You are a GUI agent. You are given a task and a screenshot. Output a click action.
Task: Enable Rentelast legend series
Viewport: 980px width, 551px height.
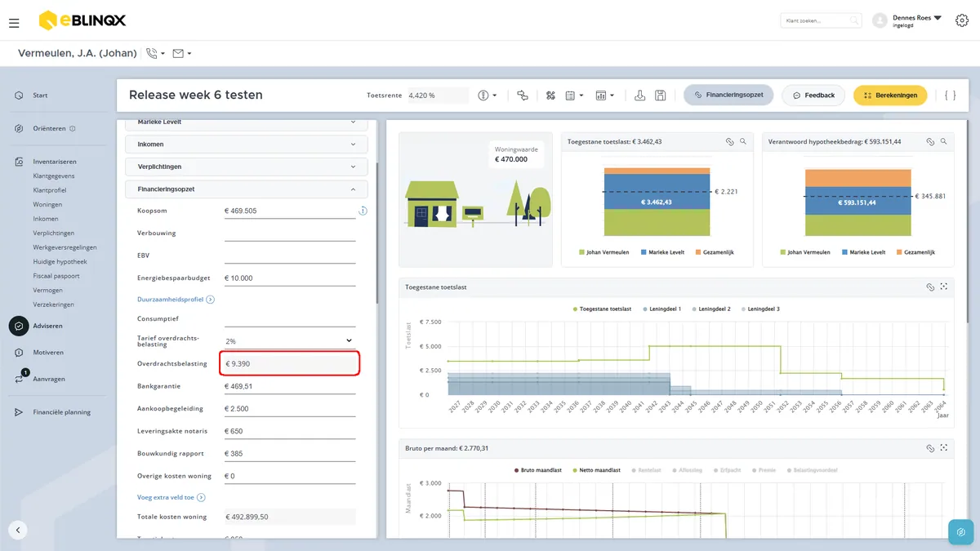(646, 470)
